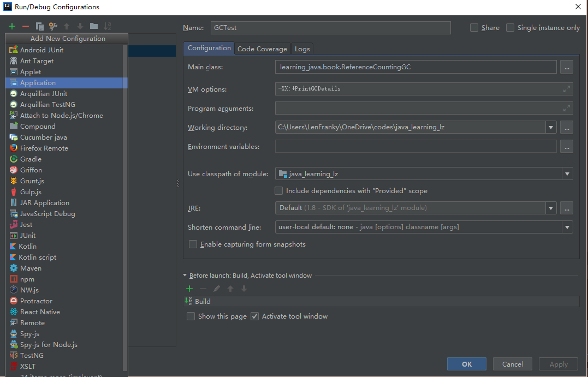Click the copy configuration icon
588x377 pixels.
(39, 26)
